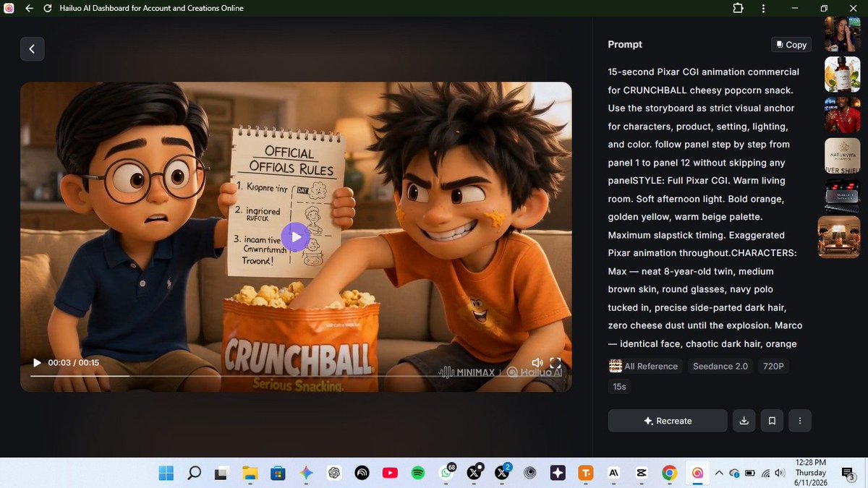This screenshot has height=488, width=868.
Task: Open the notification center with 3 alerts
Action: (x=848, y=473)
